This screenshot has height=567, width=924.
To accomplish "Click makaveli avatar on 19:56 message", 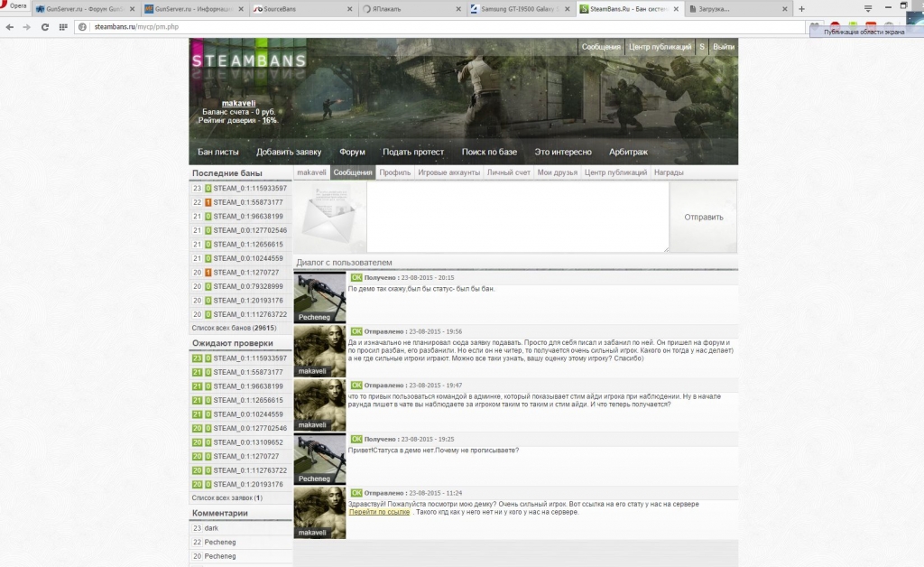I will point(320,351).
